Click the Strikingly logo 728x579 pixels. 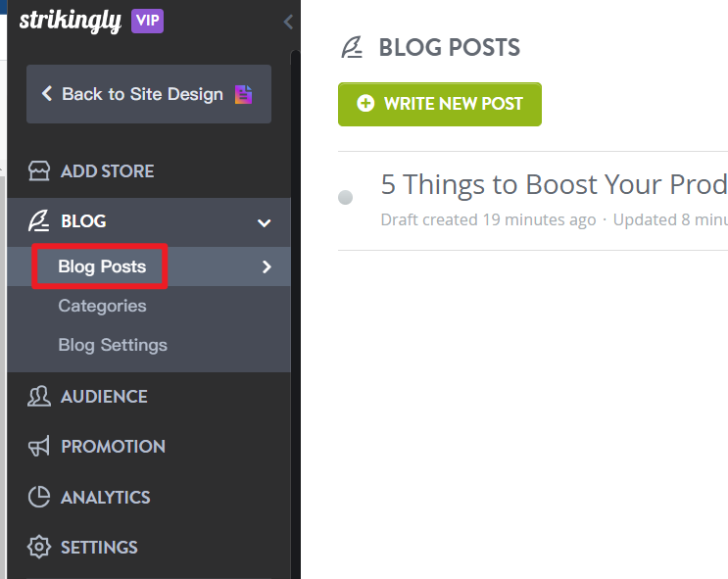click(71, 22)
